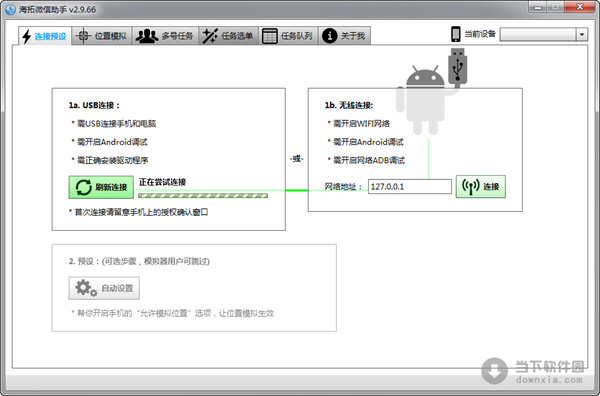Close the 海拓微信助手 window
This screenshot has height=396, width=600.
coord(580,7)
